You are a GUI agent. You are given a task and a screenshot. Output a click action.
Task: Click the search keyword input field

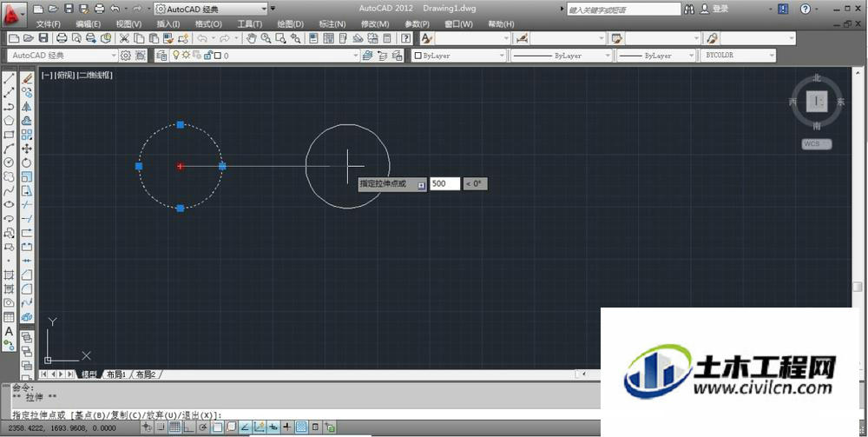coord(624,10)
